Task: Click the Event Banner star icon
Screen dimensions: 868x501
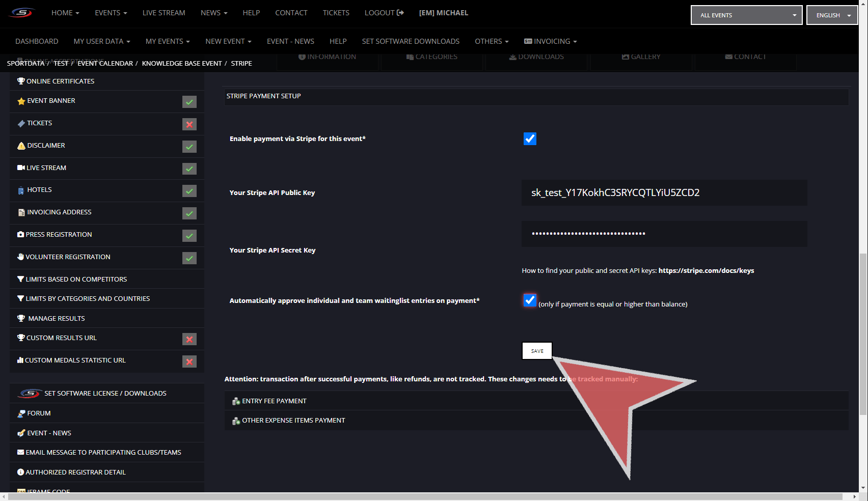Action: pos(21,101)
